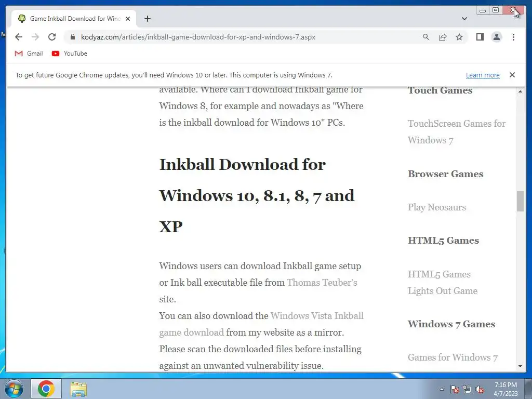Open Games for Windows 7 link
Viewport: 532px width, 399px height.
(453, 357)
